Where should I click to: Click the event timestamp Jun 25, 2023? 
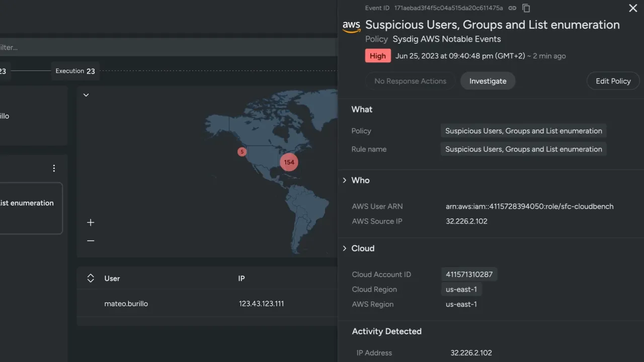click(459, 56)
